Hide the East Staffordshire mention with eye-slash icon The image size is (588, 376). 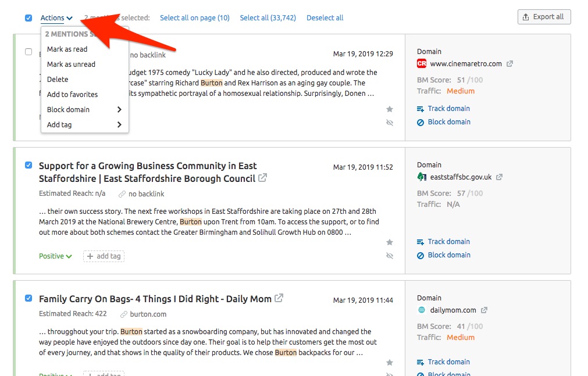pyautogui.click(x=390, y=256)
